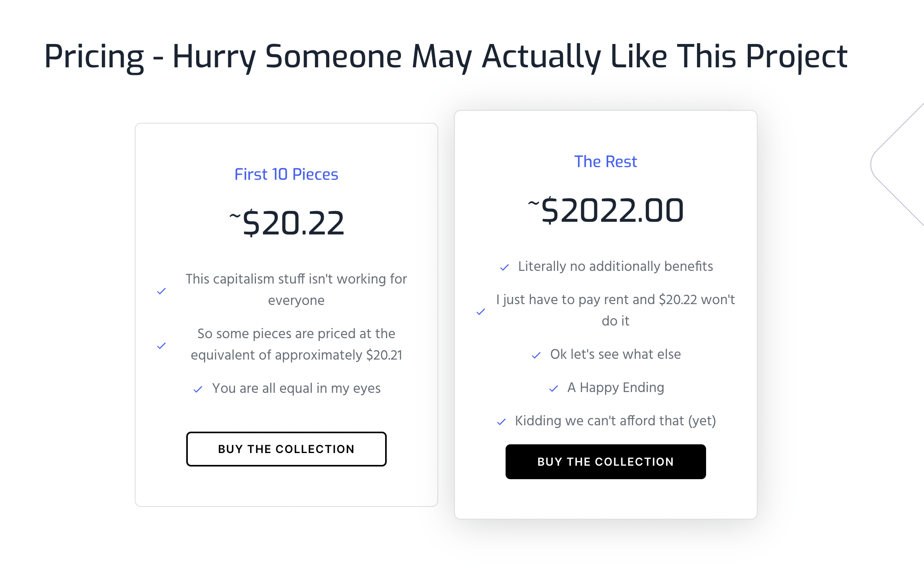Click the checkmark beside "I just have to pay rent"
This screenshot has width=924, height=575.
point(481,312)
